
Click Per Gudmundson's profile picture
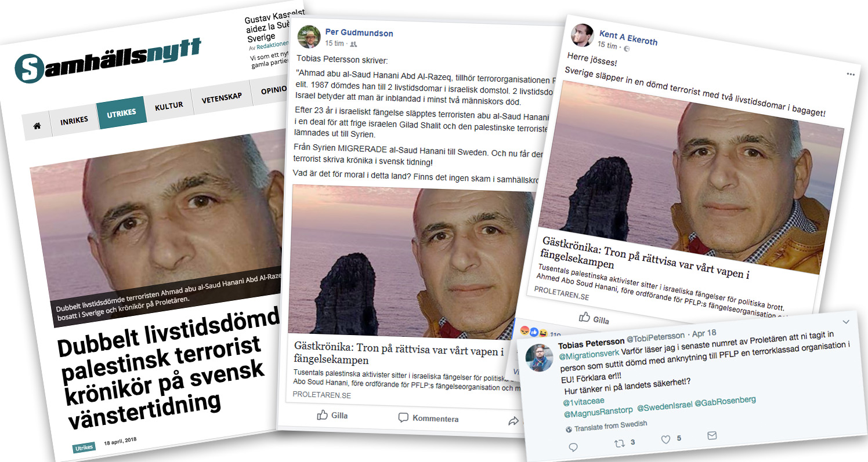(x=309, y=36)
